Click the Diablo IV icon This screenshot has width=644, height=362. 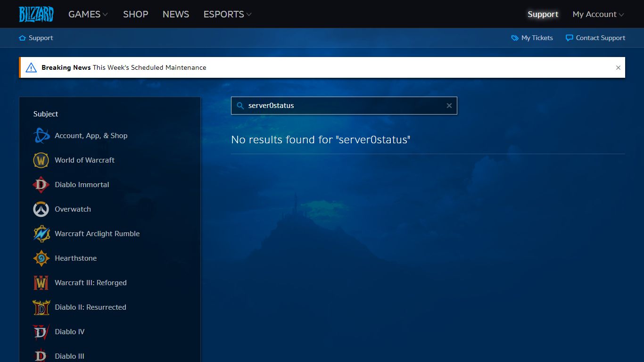(41, 332)
